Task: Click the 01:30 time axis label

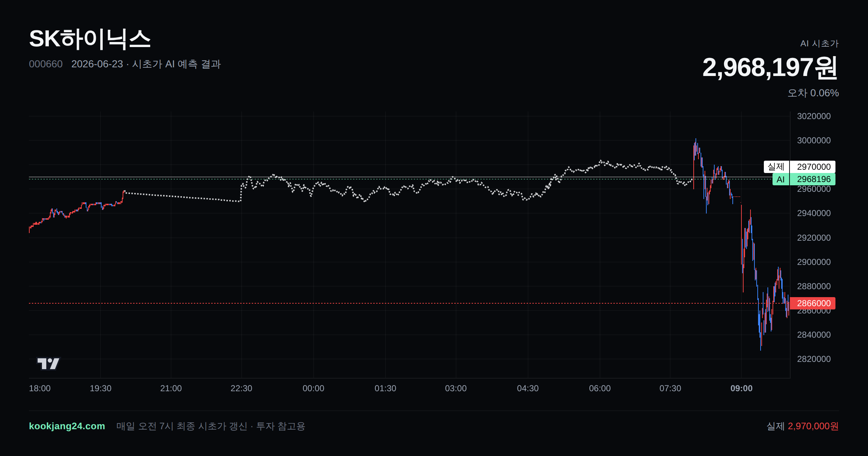Action: (385, 388)
